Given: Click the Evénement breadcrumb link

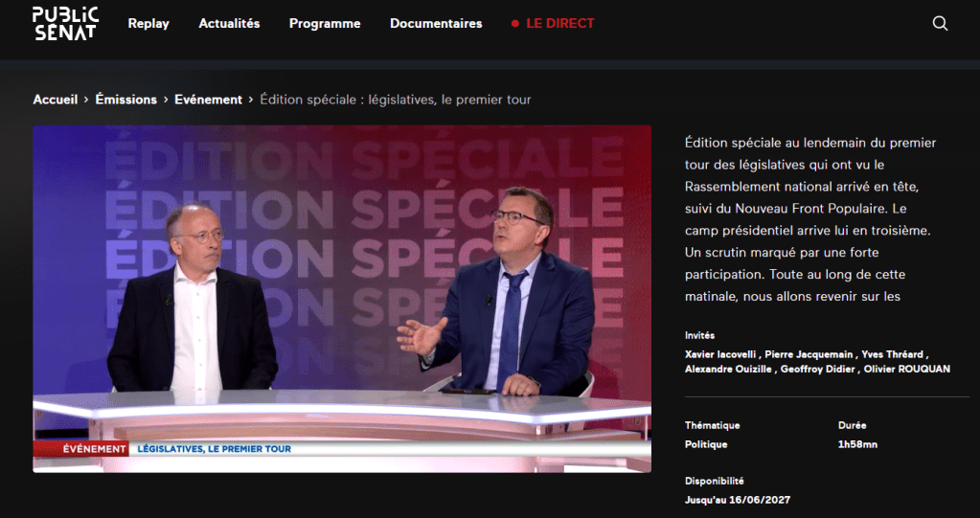Looking at the screenshot, I should pyautogui.click(x=208, y=100).
